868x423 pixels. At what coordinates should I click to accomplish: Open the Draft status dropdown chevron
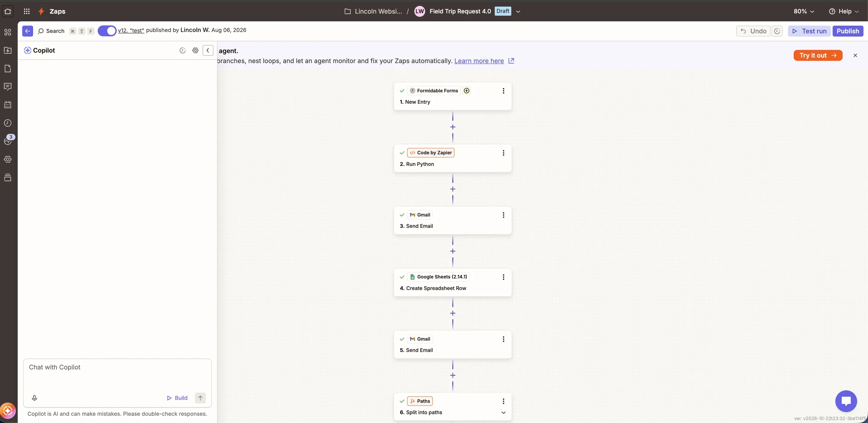tap(518, 11)
